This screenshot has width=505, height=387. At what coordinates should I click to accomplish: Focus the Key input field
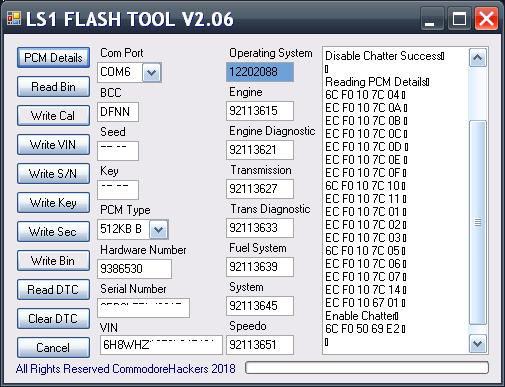118,190
